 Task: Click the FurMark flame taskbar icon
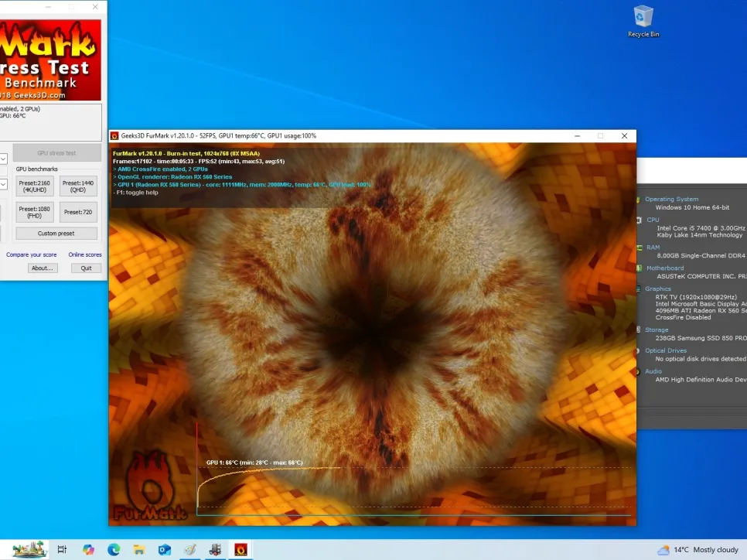coord(241,549)
